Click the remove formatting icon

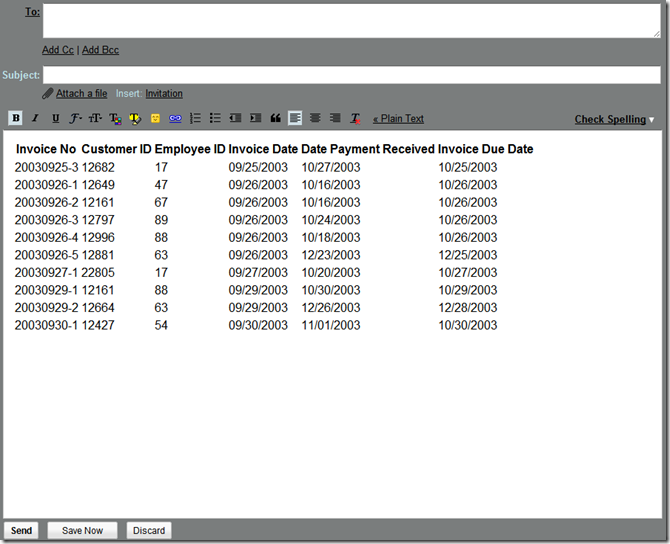click(x=355, y=118)
